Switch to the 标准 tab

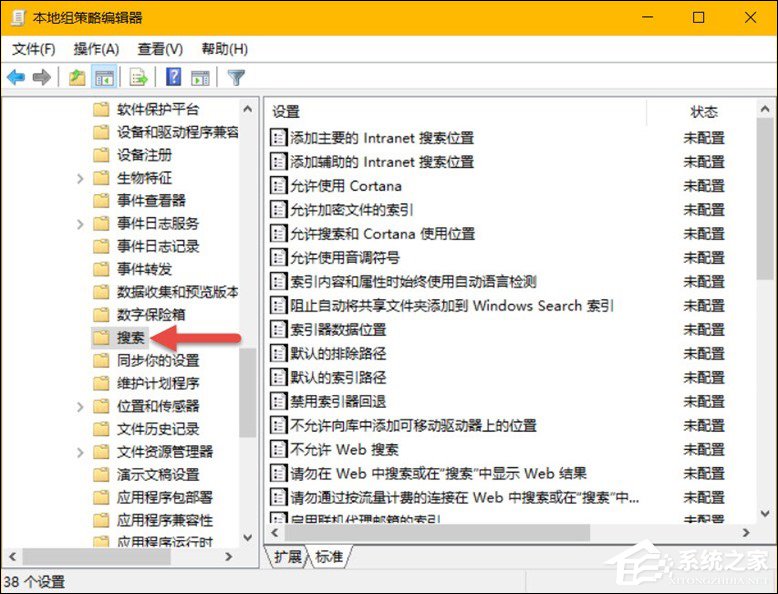point(329,557)
